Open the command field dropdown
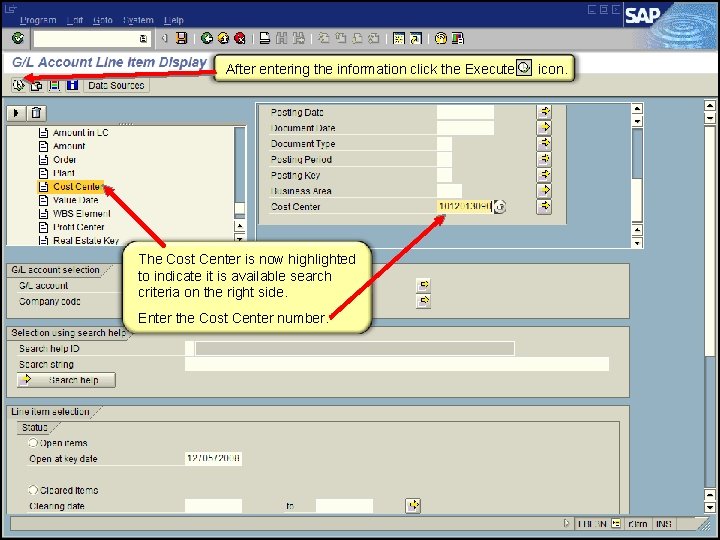 point(143,39)
